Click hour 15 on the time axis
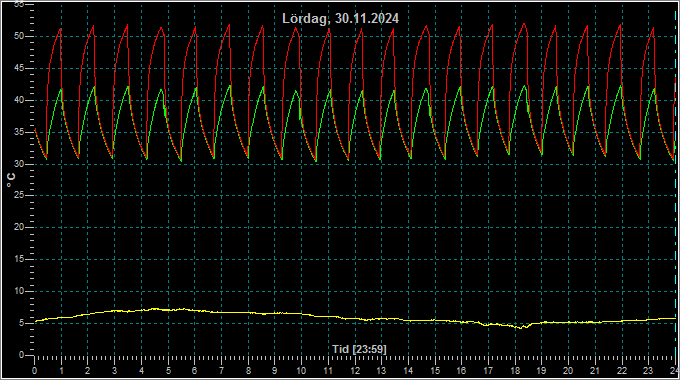The height and width of the screenshot is (380, 680). point(435,371)
